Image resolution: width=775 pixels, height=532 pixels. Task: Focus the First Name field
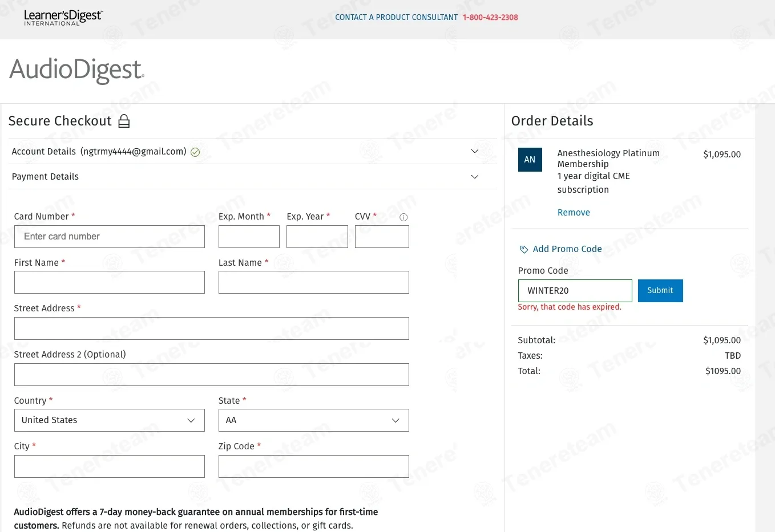[110, 282]
